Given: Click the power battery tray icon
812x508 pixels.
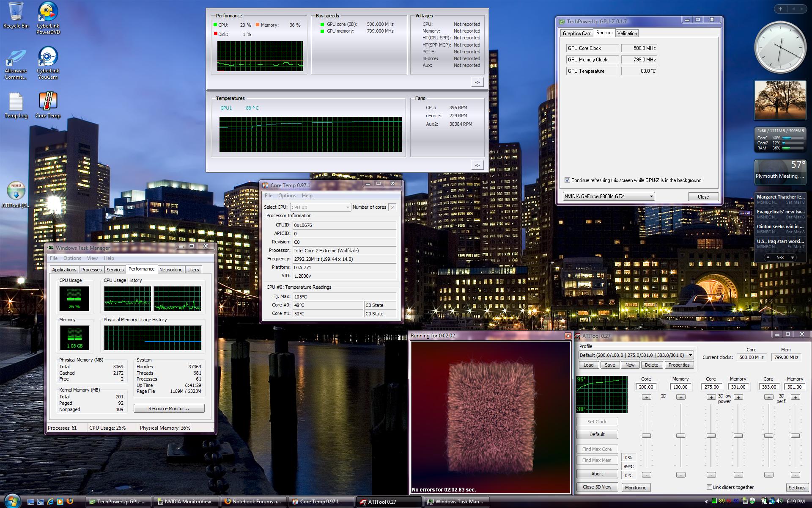Looking at the screenshot, I should pyautogui.click(x=764, y=501).
